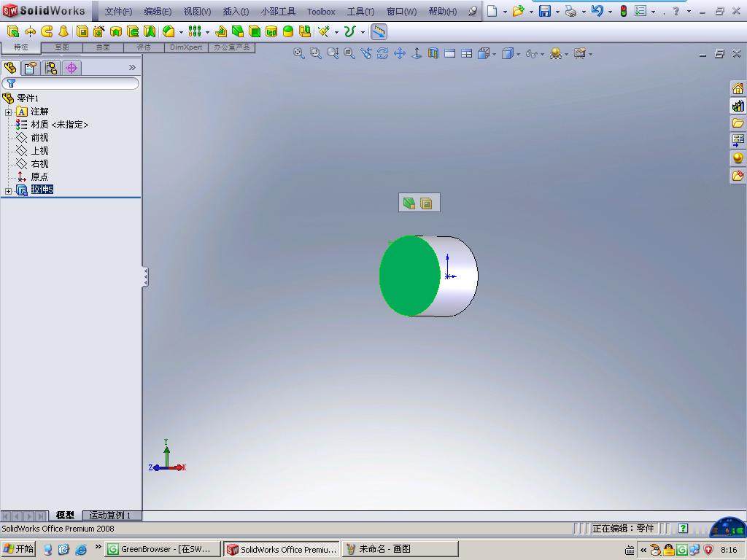Select the Mirror feature tool
Viewport: 747px width, 560px height.
click(x=305, y=32)
